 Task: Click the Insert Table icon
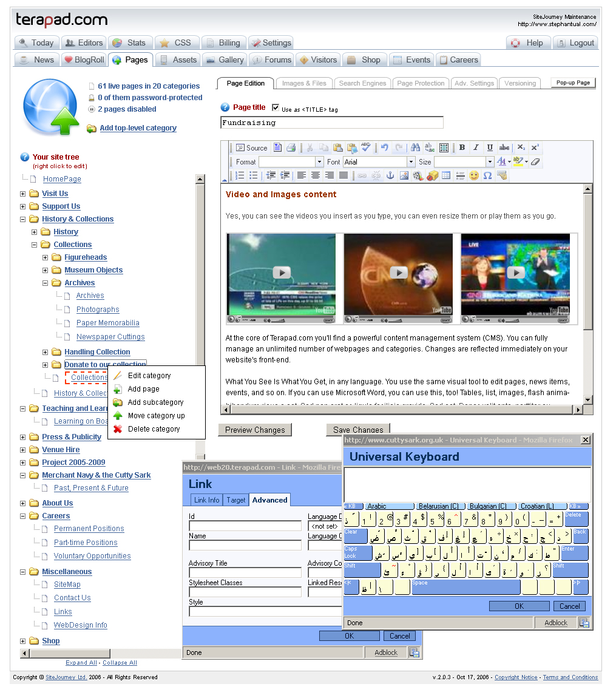(446, 175)
